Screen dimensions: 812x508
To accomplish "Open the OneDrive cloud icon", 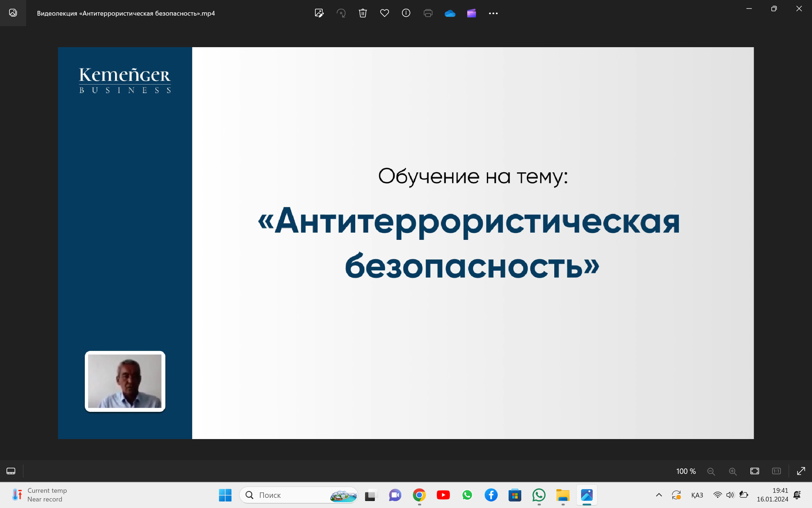I will coord(450,13).
